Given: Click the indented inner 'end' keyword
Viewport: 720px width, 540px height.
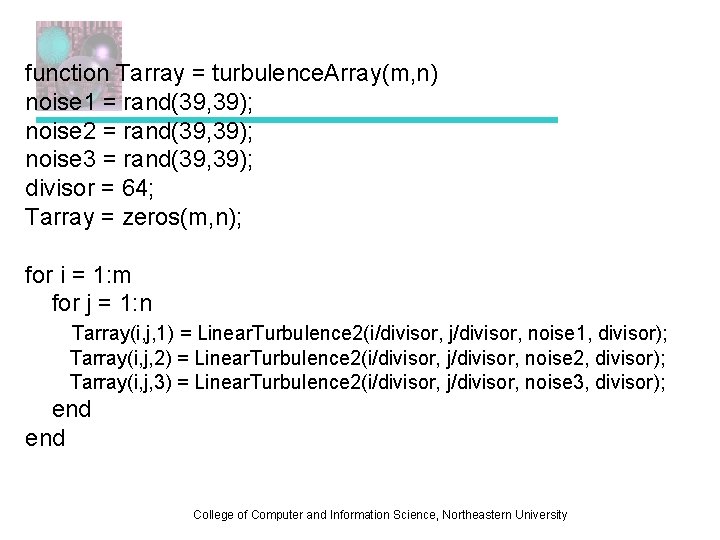Looking at the screenshot, I should point(72,409).
